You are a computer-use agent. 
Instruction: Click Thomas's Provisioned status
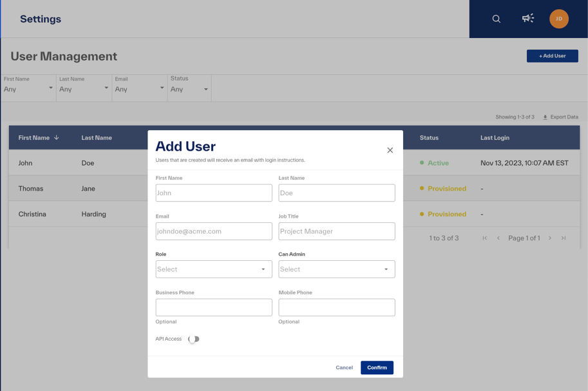[443, 188]
